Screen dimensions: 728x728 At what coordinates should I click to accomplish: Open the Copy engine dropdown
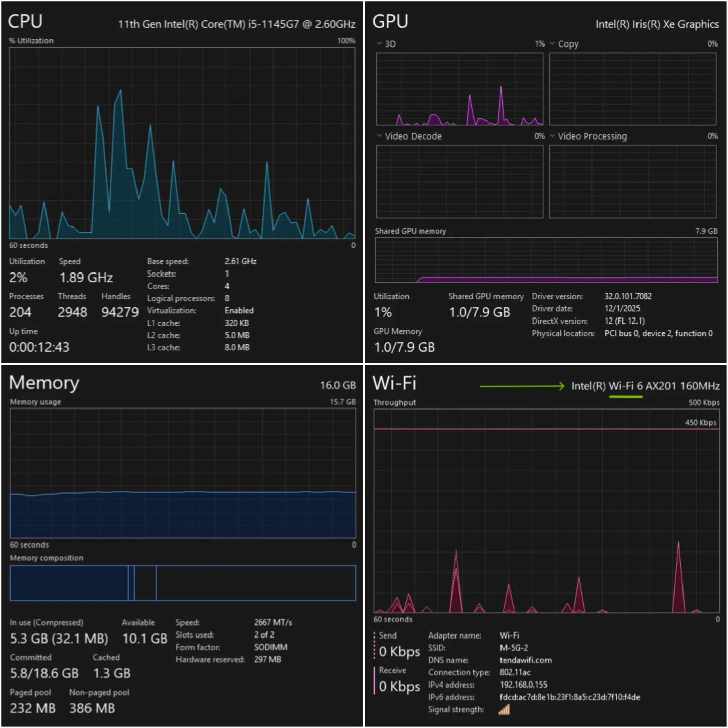coord(553,44)
